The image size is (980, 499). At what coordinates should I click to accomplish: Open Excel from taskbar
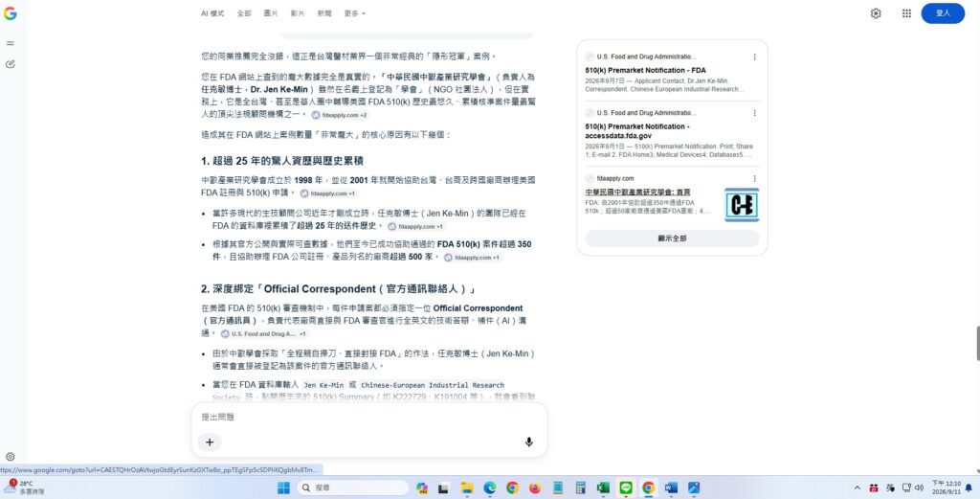(603, 488)
